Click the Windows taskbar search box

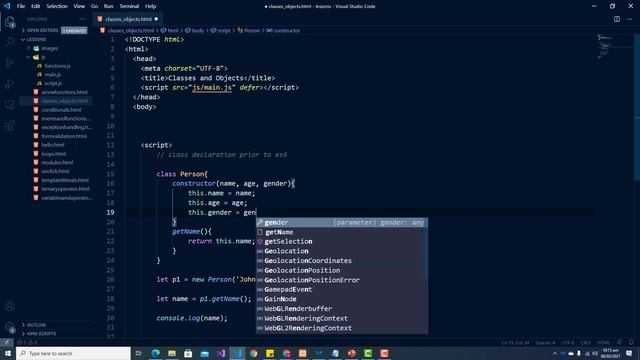coord(73,353)
